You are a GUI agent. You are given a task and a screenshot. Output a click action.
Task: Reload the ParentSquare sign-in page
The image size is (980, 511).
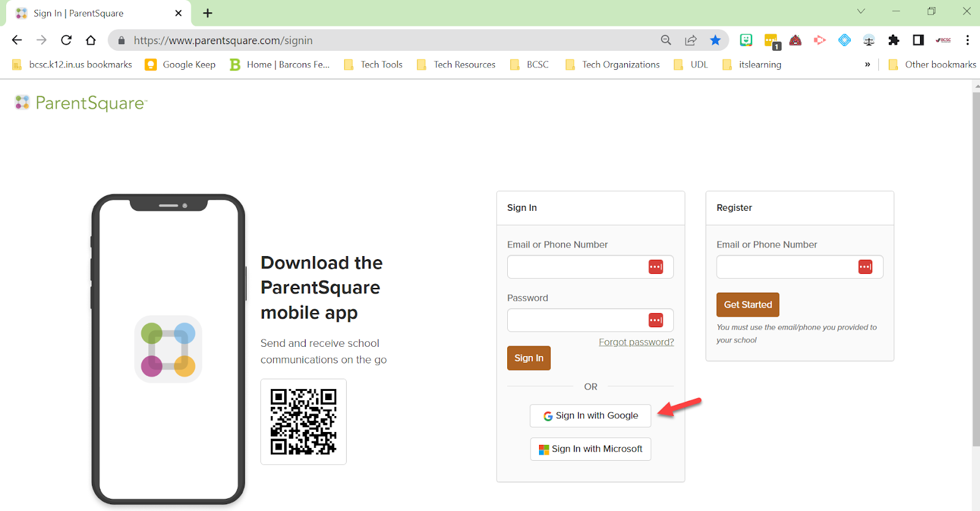(66, 40)
